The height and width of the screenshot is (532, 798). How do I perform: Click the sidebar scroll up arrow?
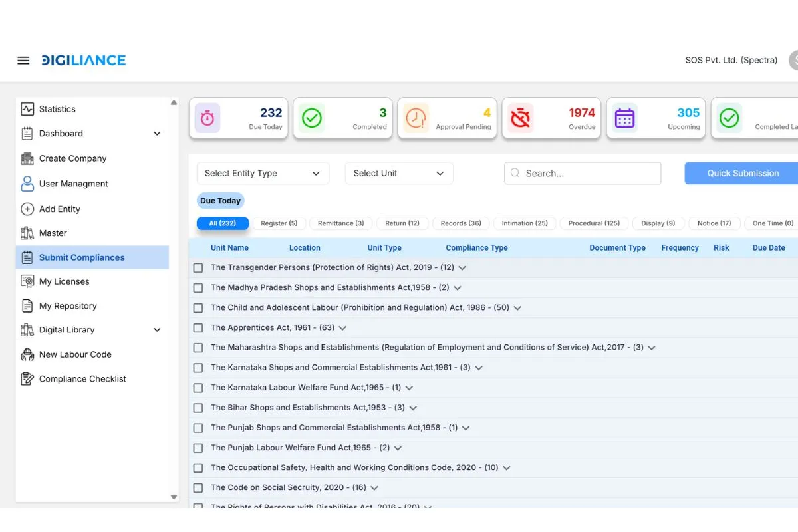tap(174, 103)
